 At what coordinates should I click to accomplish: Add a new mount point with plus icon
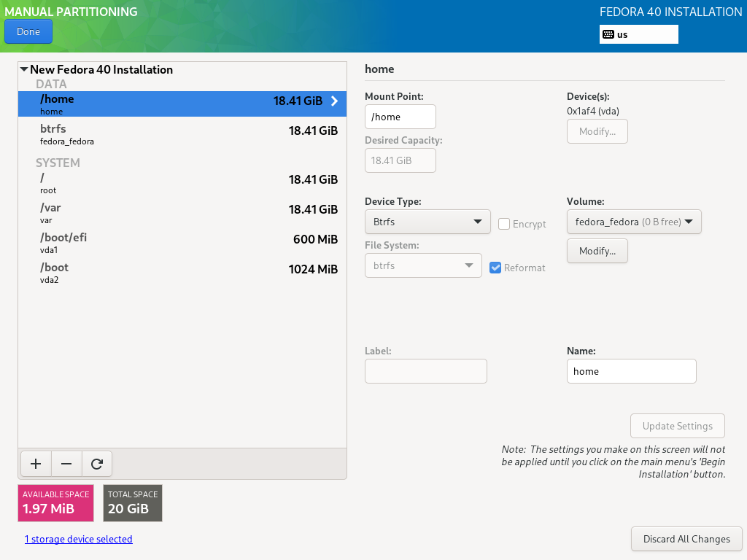tap(36, 464)
